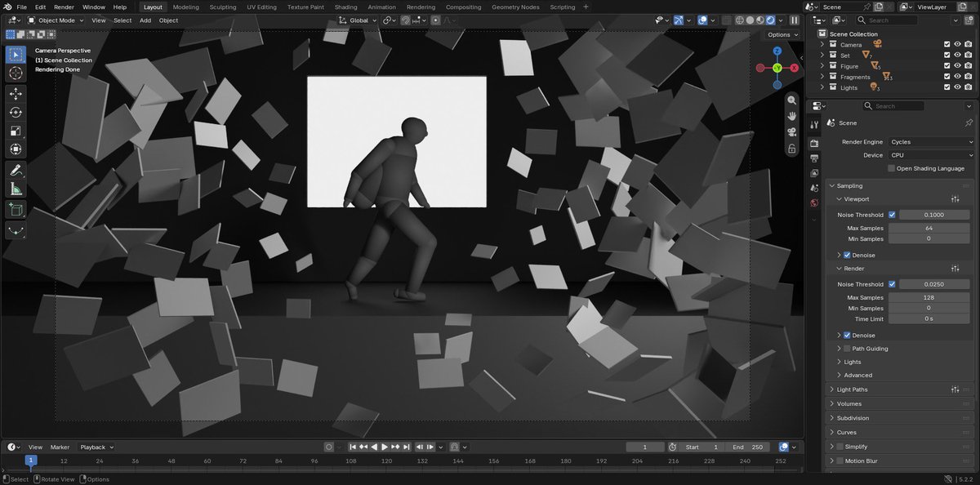Select the Move tool
The height and width of the screenshot is (485, 980).
pos(16,94)
